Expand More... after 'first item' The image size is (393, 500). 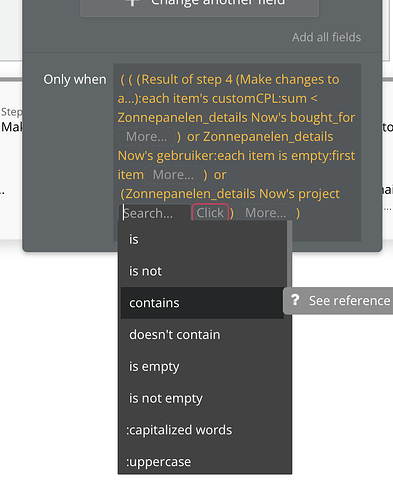click(173, 174)
